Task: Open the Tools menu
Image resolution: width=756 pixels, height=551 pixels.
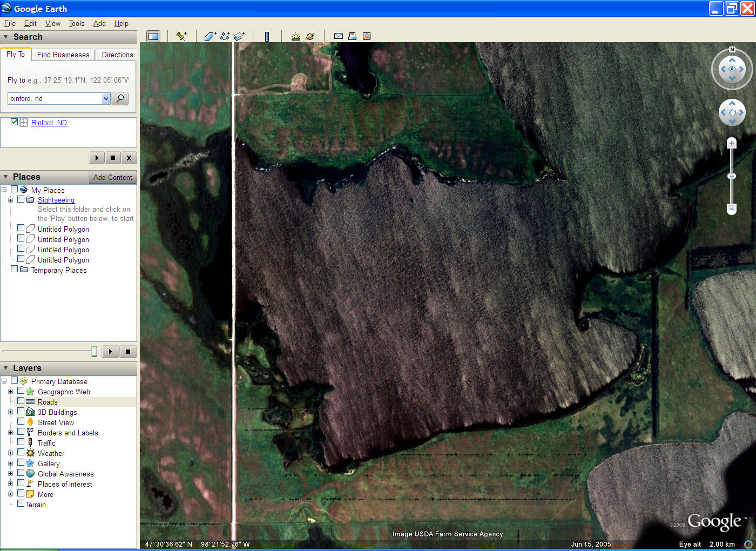Action: (x=77, y=24)
